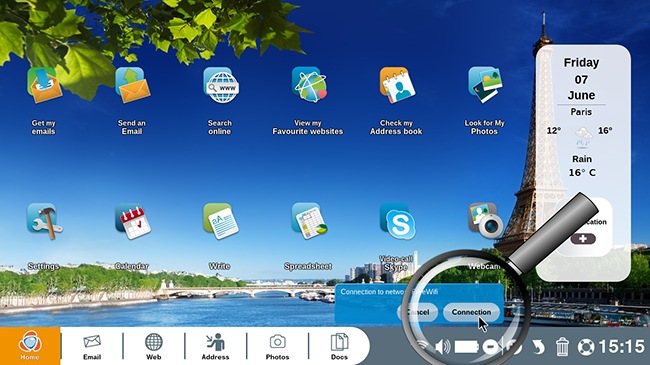The image size is (650, 365).
Task: Open the Spreadsheet application icon
Action: click(309, 221)
